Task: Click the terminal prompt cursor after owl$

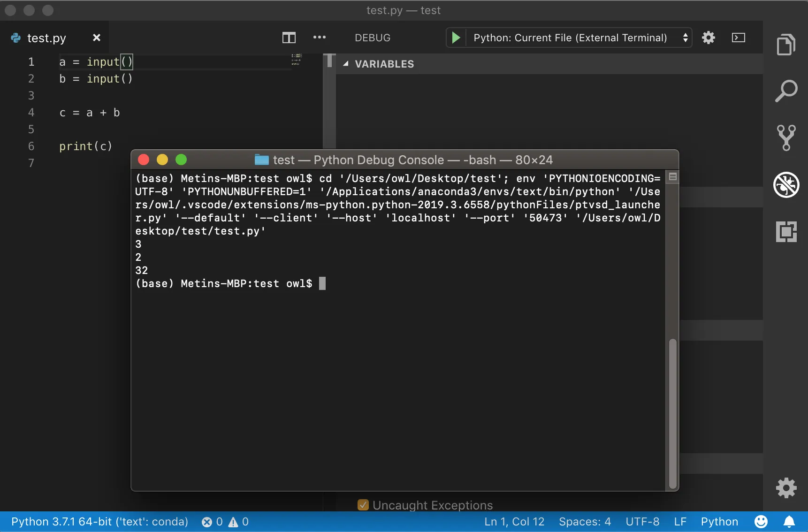Action: [322, 283]
